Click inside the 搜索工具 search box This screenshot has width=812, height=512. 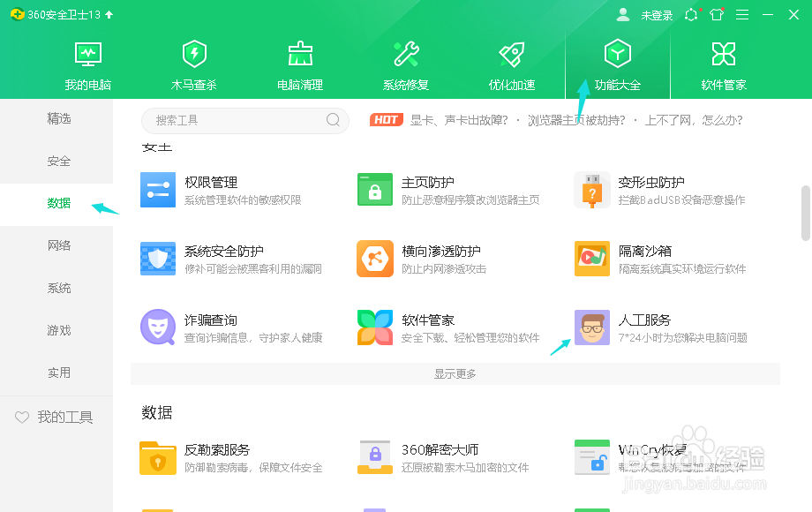coord(238,120)
